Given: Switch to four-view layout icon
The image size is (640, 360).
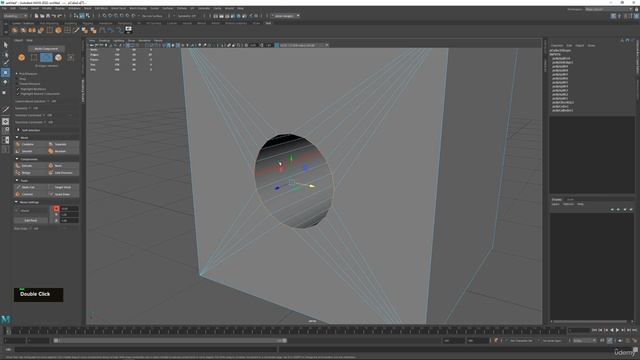Looking at the screenshot, I should click(5, 131).
